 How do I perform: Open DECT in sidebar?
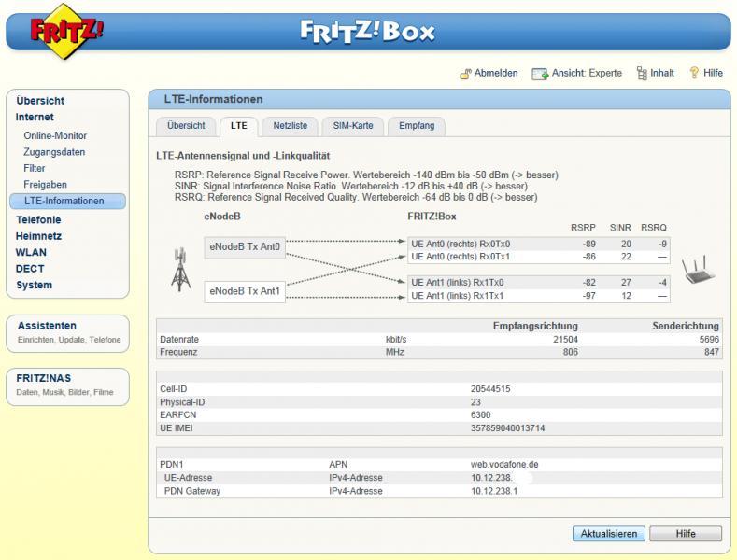tap(30, 269)
